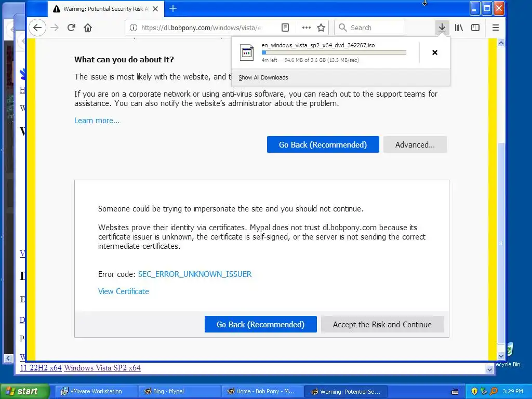Toggle reader view icon in the address bar
Screen dimensions: 532x399
tap(285, 28)
